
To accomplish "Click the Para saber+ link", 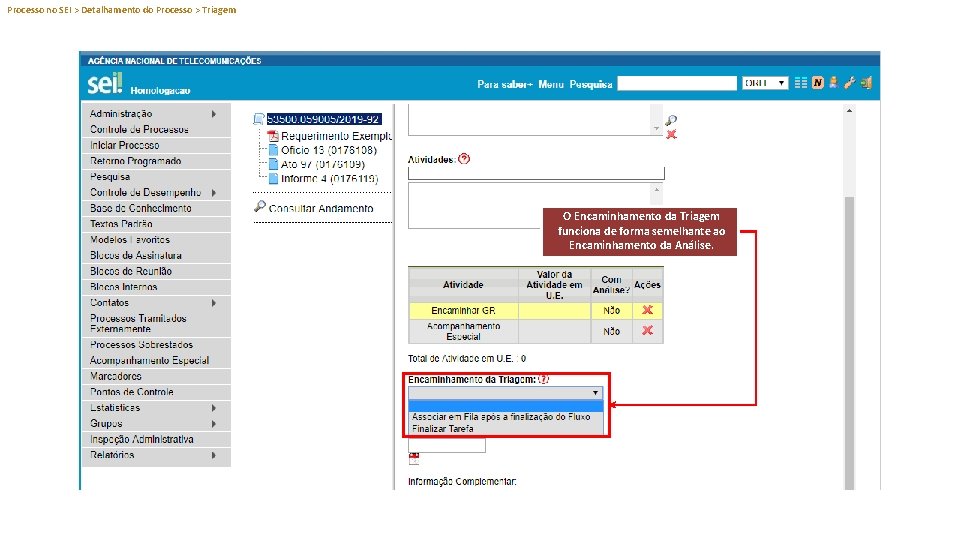I will 505,84.
